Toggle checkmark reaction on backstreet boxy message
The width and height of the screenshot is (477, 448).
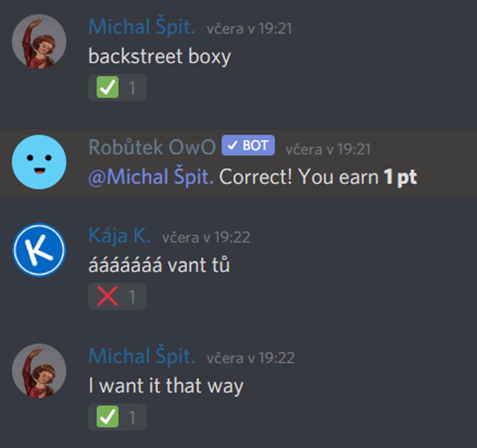tap(117, 87)
